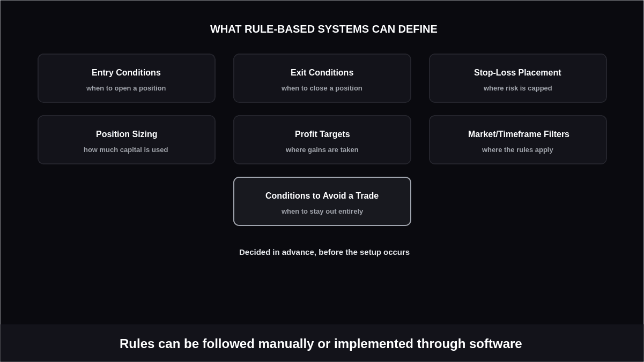The height and width of the screenshot is (362, 644).
Task: Click the highlighted Conditions to Avoid a Trade card
Action: [322, 201]
